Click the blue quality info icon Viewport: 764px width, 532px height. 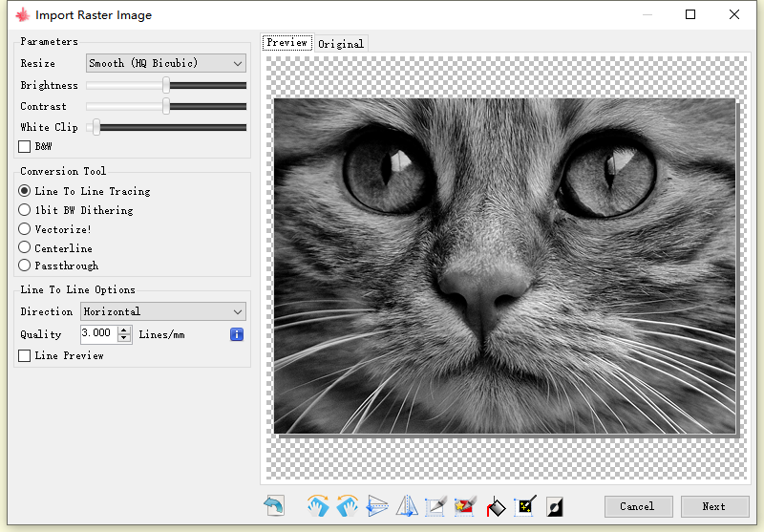point(236,334)
